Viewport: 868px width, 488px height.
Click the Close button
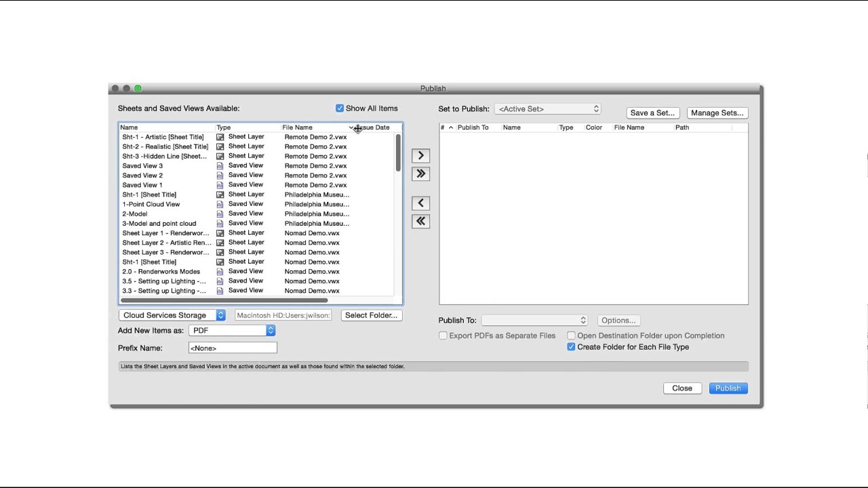[682, 388]
